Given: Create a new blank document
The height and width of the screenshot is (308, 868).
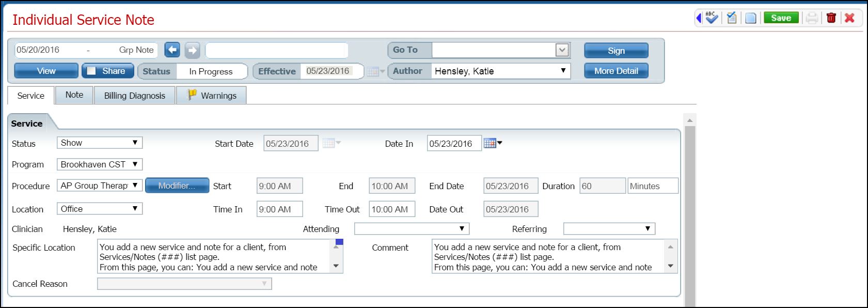Looking at the screenshot, I should [x=751, y=18].
